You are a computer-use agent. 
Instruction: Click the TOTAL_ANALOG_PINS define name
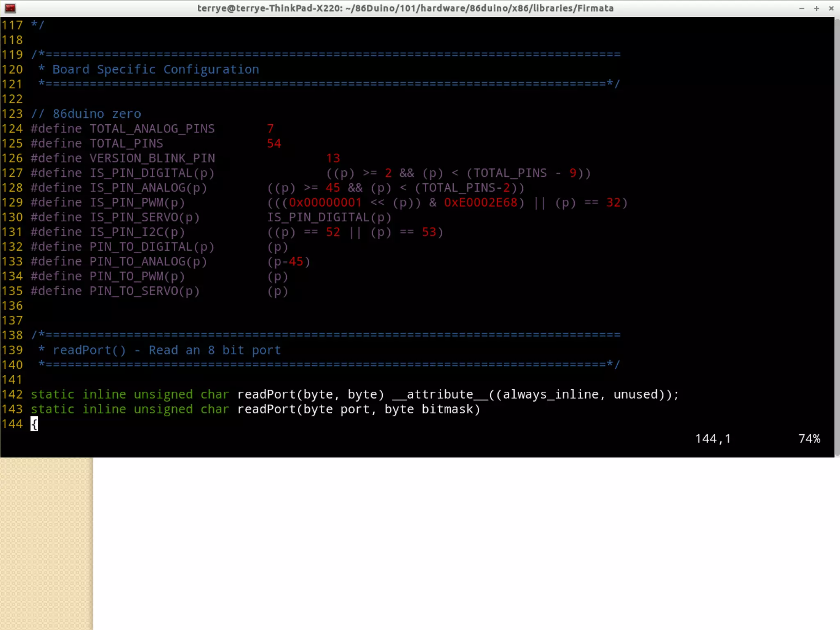click(x=152, y=129)
